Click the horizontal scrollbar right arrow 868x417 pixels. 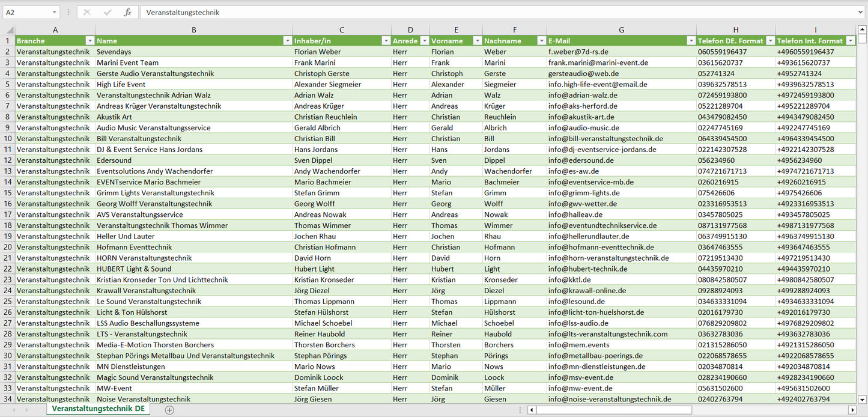click(852, 410)
